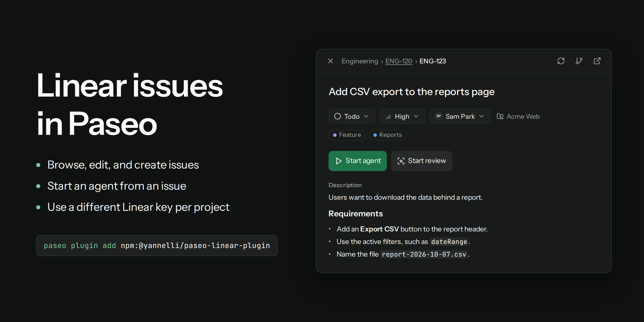Click 'Start an agent from an issue' bullet

[117, 186]
